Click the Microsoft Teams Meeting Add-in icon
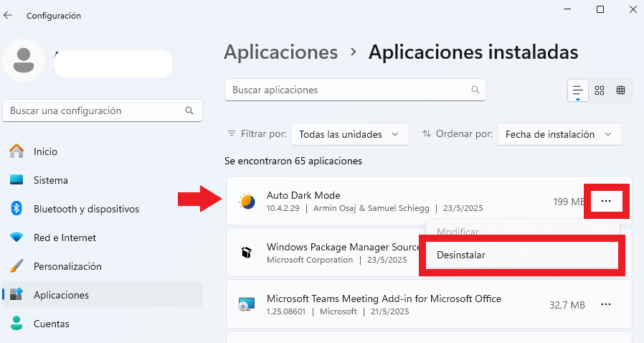 pos(247,304)
